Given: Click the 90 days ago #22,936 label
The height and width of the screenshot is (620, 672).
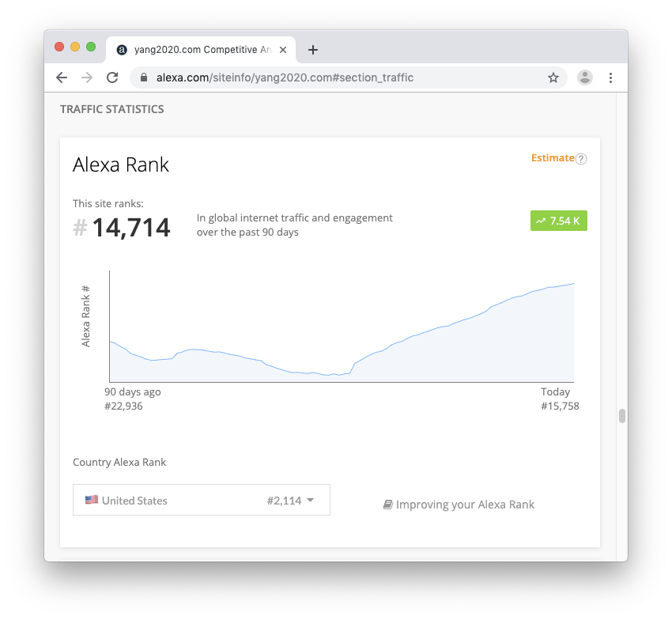Looking at the screenshot, I should click(133, 399).
